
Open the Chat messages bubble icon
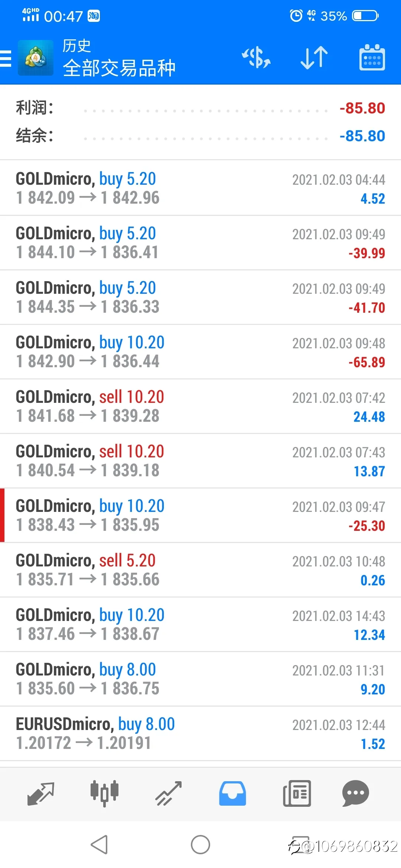(355, 793)
